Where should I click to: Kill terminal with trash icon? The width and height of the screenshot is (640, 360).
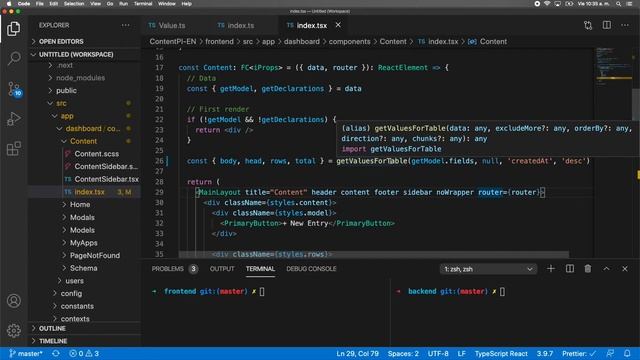pyautogui.click(x=588, y=269)
